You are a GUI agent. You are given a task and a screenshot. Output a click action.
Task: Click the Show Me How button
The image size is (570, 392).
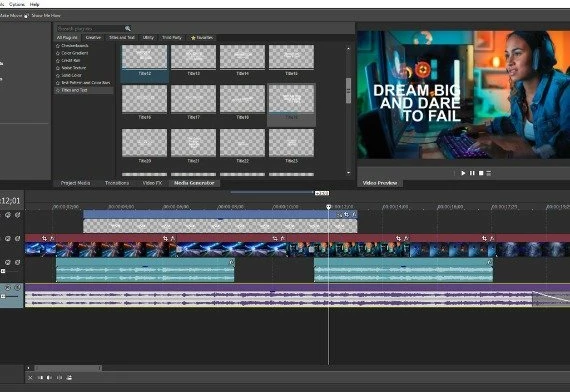(x=46, y=16)
